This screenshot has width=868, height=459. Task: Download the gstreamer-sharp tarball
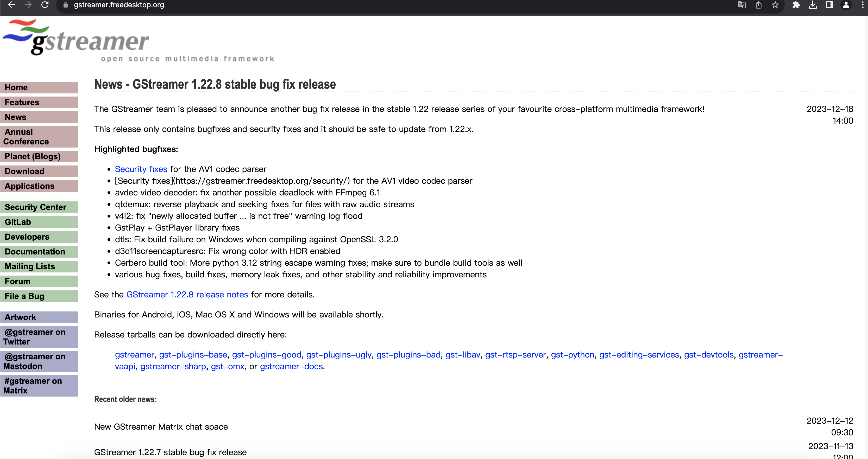(173, 367)
